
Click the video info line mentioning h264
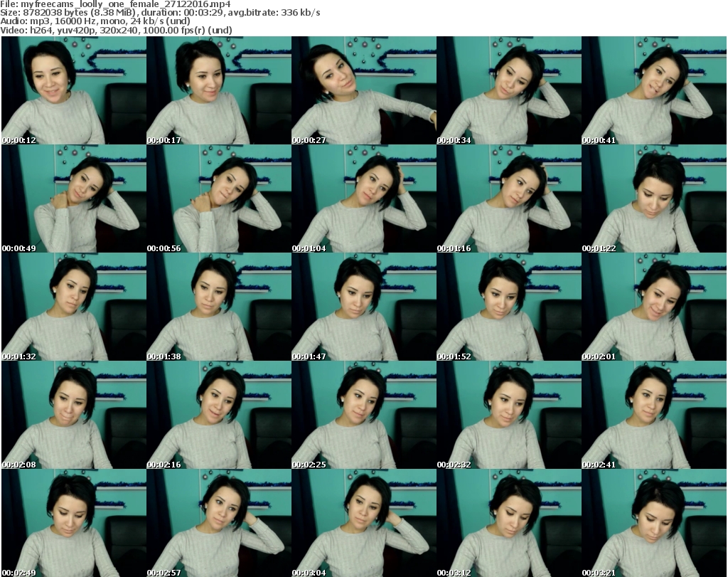pyautogui.click(x=116, y=30)
